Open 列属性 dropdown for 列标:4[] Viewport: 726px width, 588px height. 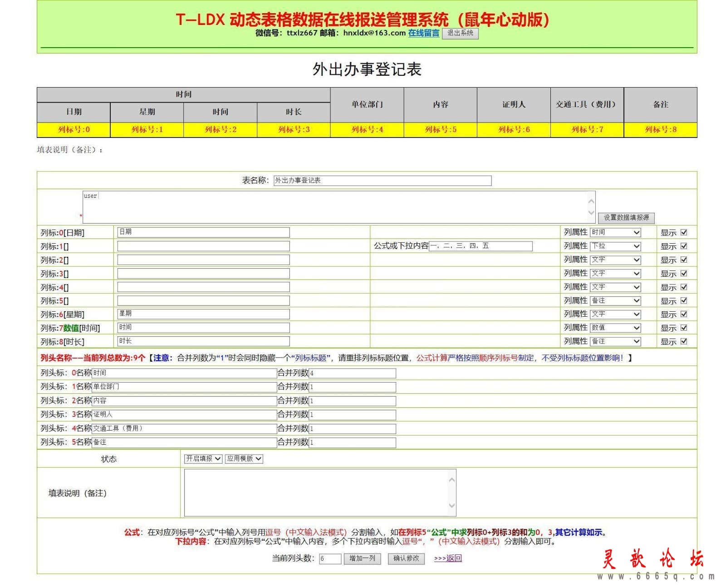click(x=615, y=287)
